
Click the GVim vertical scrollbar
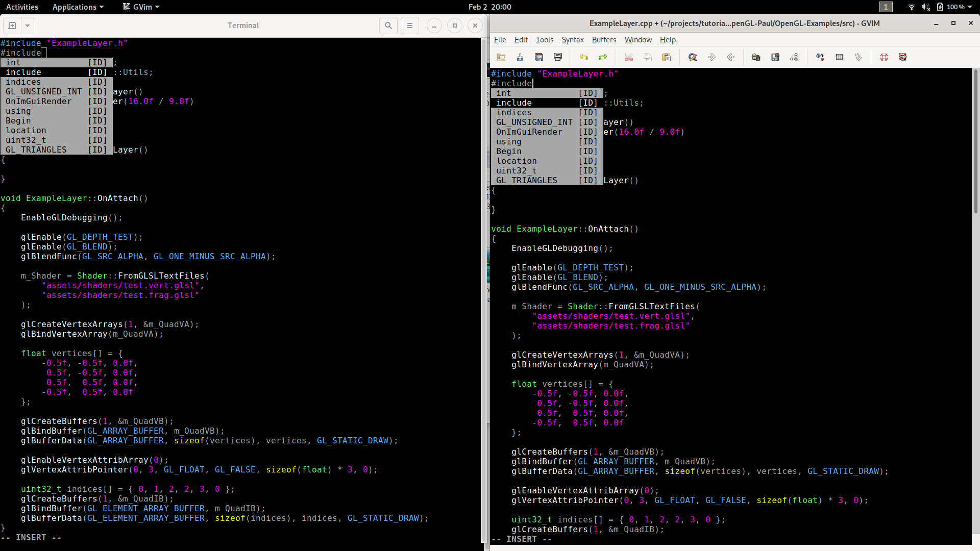(x=975, y=143)
